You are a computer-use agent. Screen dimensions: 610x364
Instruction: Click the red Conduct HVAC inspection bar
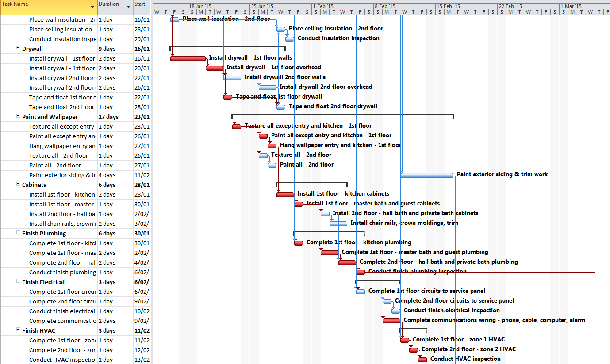tap(422, 359)
